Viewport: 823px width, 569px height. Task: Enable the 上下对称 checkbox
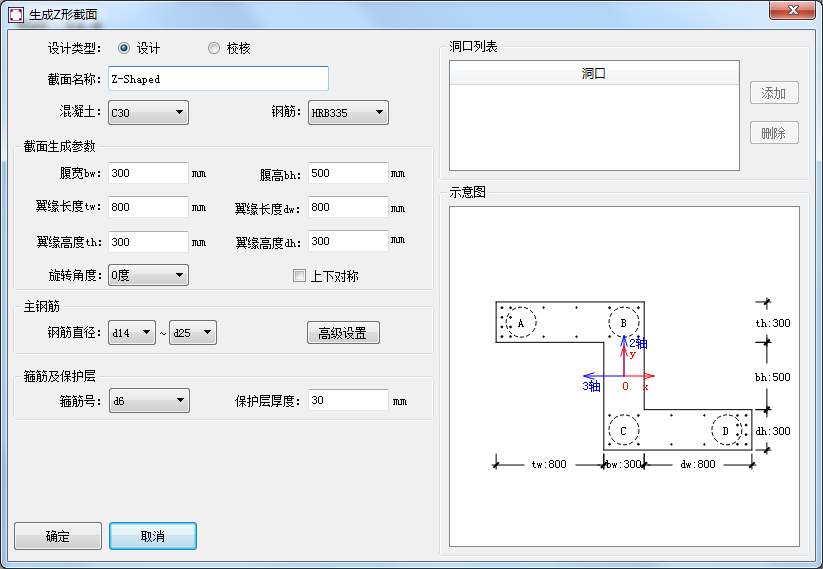299,276
